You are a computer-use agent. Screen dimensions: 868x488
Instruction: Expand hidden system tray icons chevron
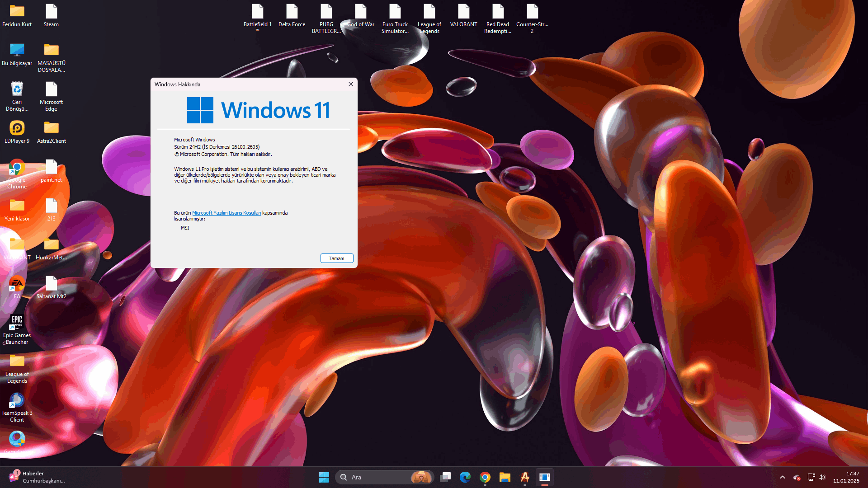(783, 477)
